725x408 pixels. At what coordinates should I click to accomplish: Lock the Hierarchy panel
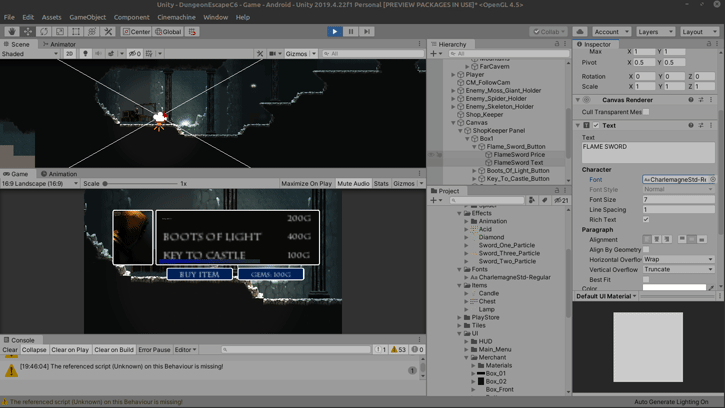click(557, 44)
